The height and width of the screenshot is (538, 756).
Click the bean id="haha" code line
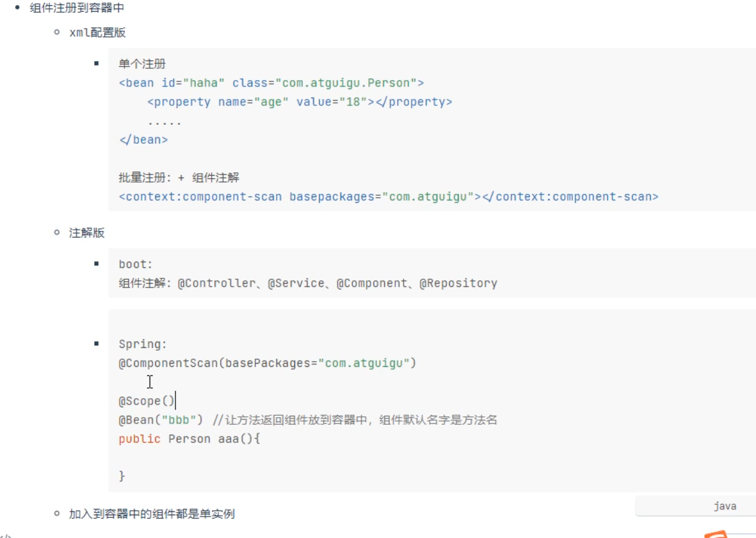coord(272,83)
